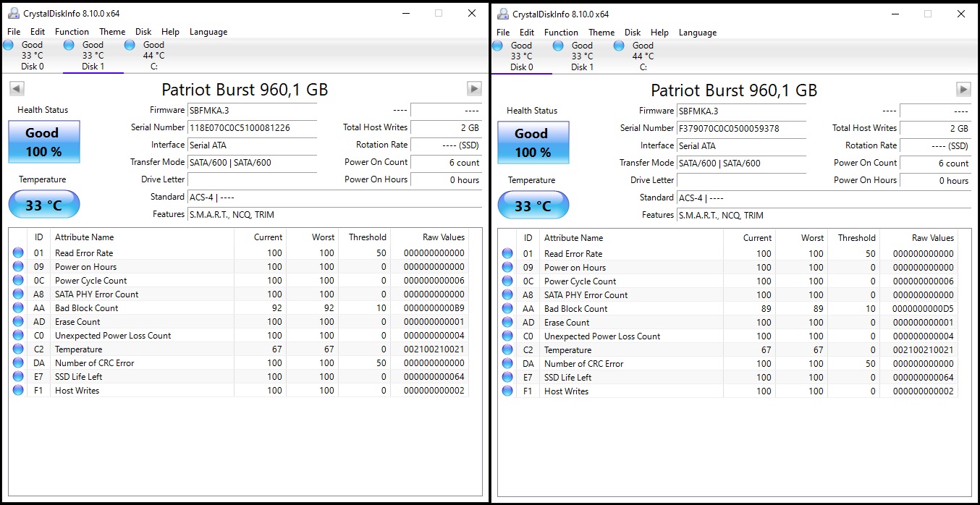The image size is (980, 505).
Task: Click Erase Count status orb in right window
Action: click(x=507, y=323)
